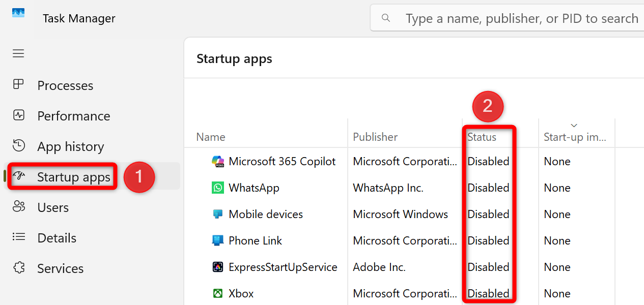Select the Processes sidebar icon
Viewport: 644px width, 305px height.
pos(18,85)
